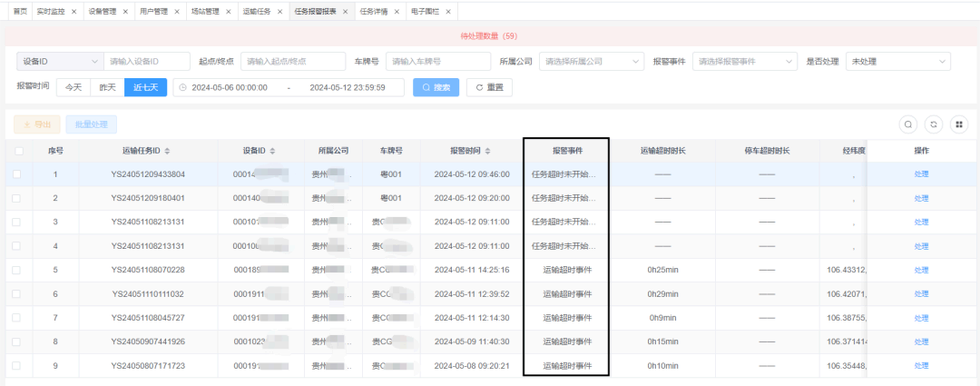Check the checkbox for row 1

[x=16, y=173]
